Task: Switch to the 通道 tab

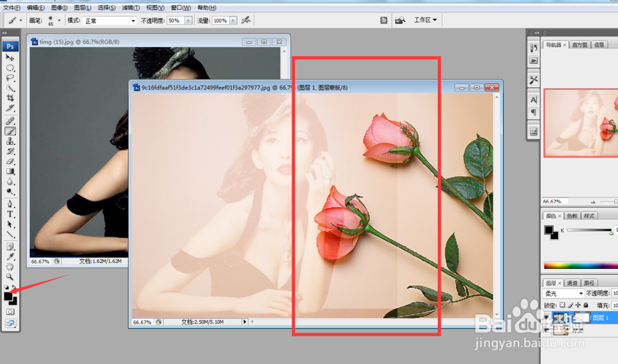Action: coord(572,283)
